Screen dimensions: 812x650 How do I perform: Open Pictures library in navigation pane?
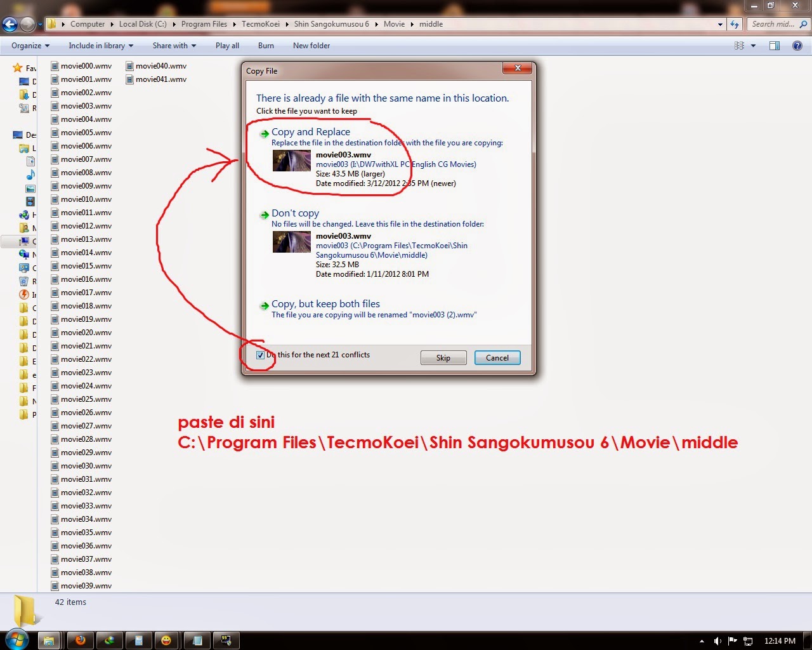coord(30,188)
